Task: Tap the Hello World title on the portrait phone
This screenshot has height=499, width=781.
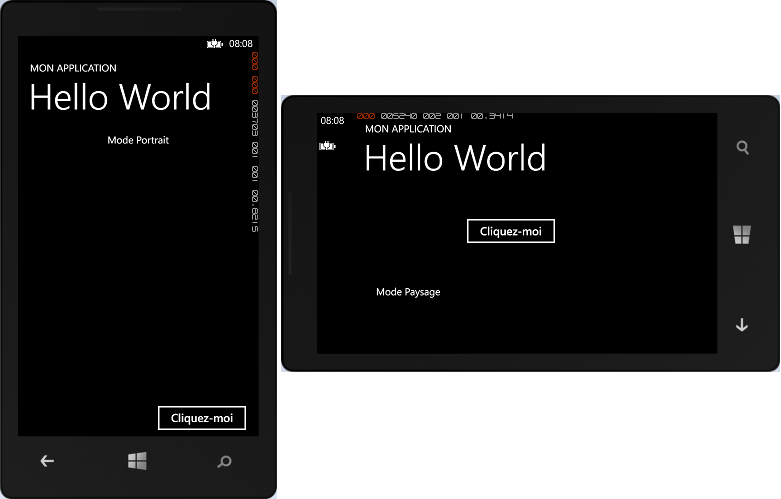Action: point(120,97)
